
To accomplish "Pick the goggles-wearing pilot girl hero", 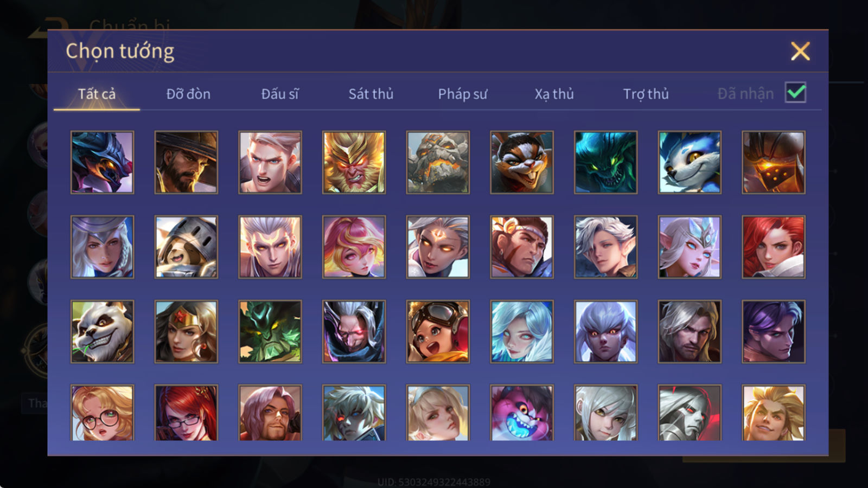I will [x=438, y=331].
